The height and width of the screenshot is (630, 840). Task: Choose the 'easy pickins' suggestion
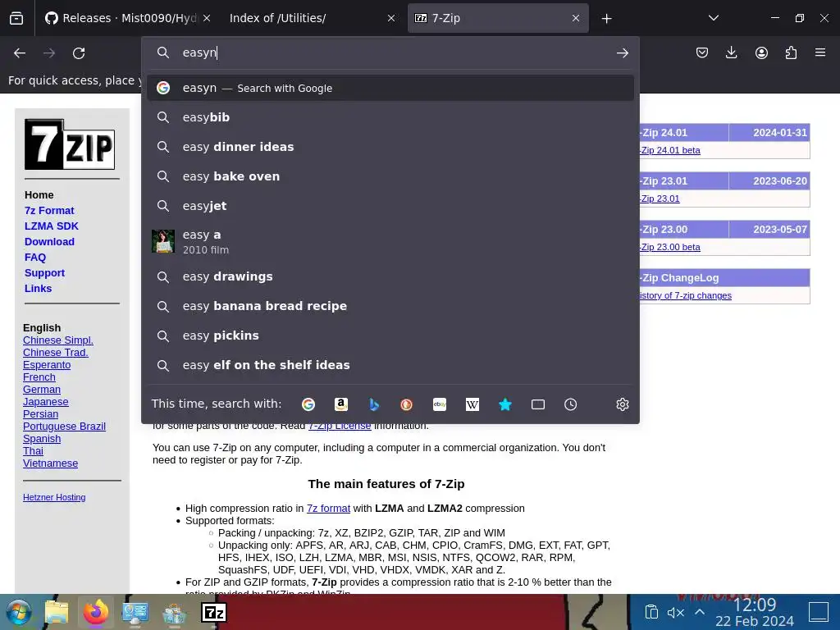click(390, 336)
